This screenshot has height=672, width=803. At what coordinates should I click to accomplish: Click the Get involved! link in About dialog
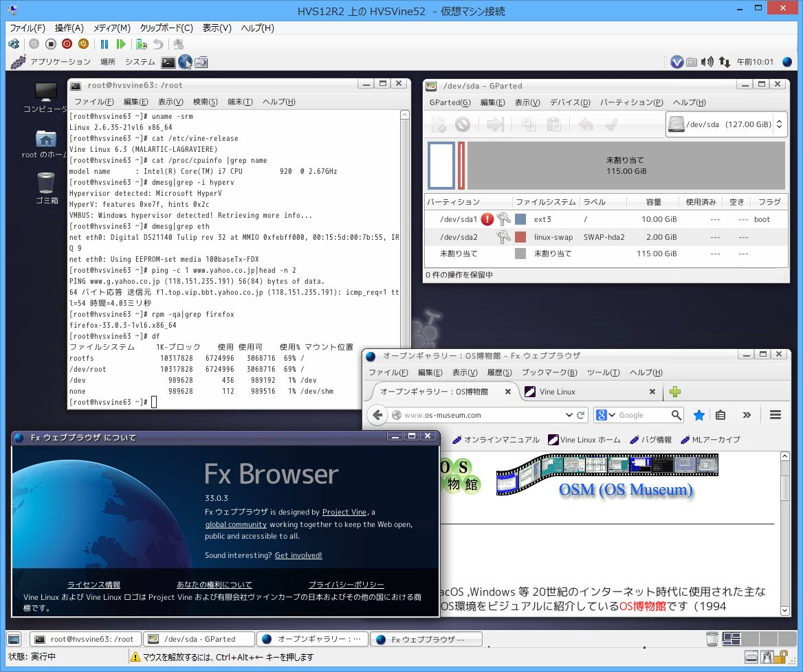(x=298, y=555)
